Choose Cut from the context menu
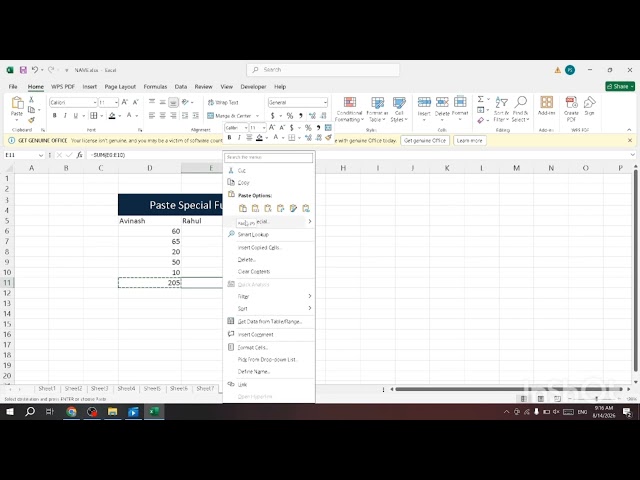Screen dimensions: 640x480 [269, 170]
